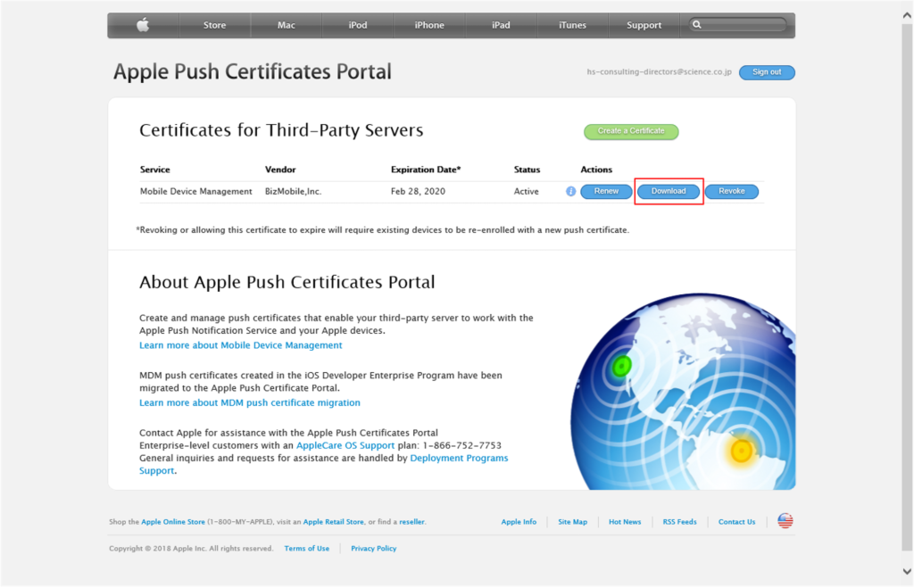Open the RSS Feeds footer link
Screen dimensions: 914x588
[679, 522]
